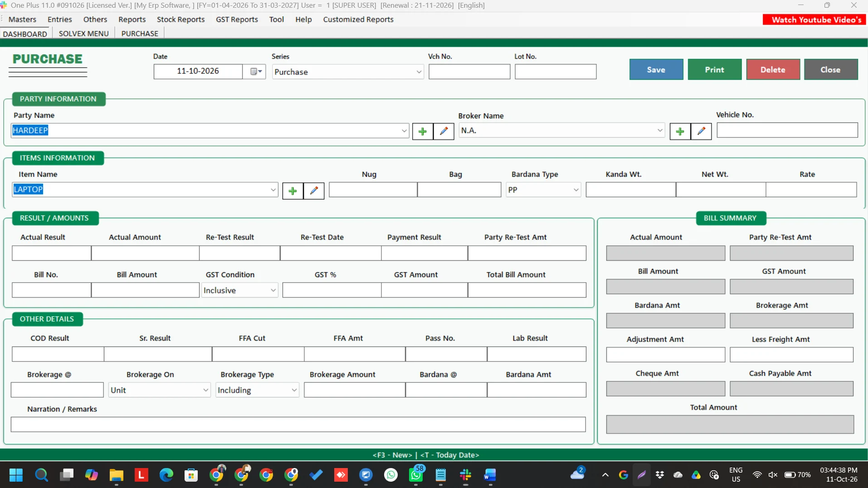Open the GST Reports menu
868x488 pixels.
(x=237, y=20)
